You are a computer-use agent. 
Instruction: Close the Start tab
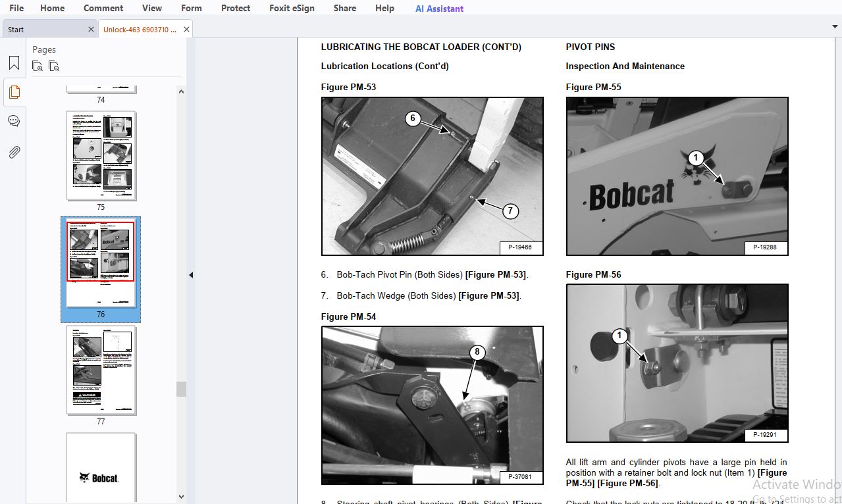pyautogui.click(x=91, y=30)
